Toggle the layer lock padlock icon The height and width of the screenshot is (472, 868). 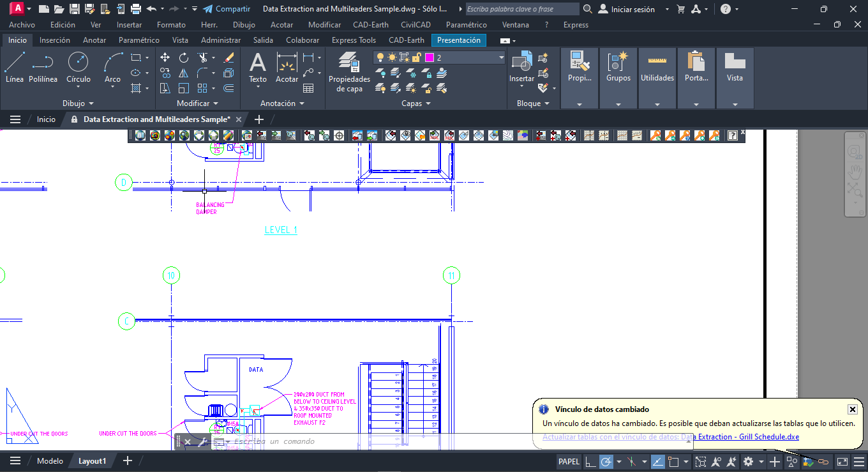[x=416, y=57]
